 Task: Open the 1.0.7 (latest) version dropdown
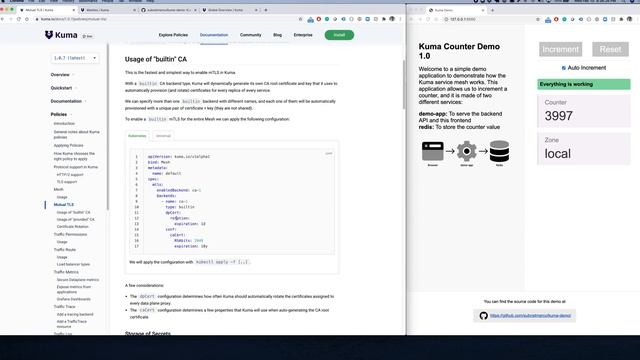pyautogui.click(x=75, y=58)
